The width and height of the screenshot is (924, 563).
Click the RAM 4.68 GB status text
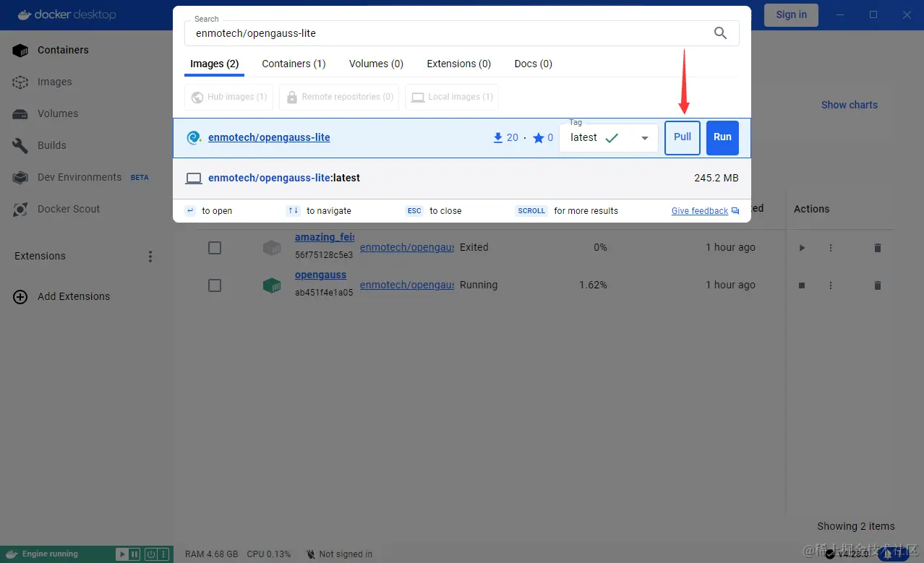[212, 554]
